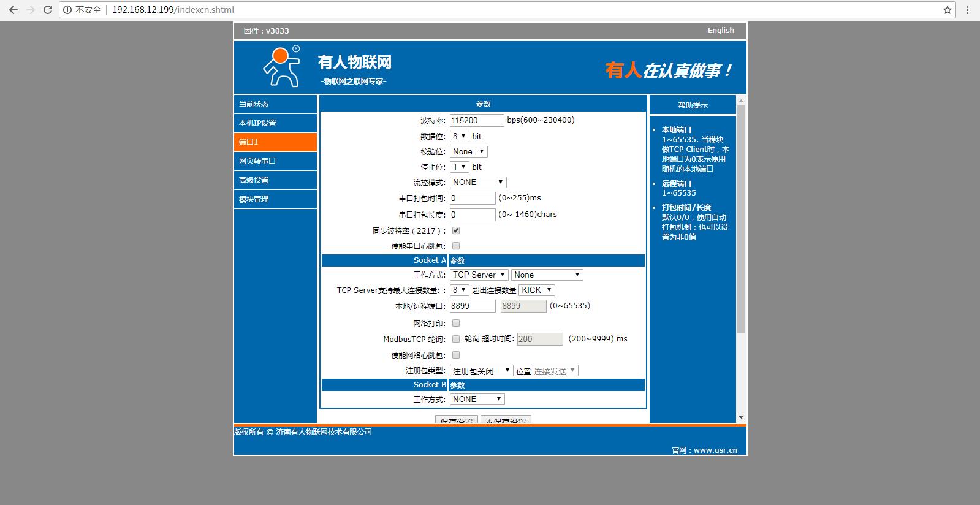Click the site security info icon
The width and height of the screenshot is (980, 505).
coord(68,10)
